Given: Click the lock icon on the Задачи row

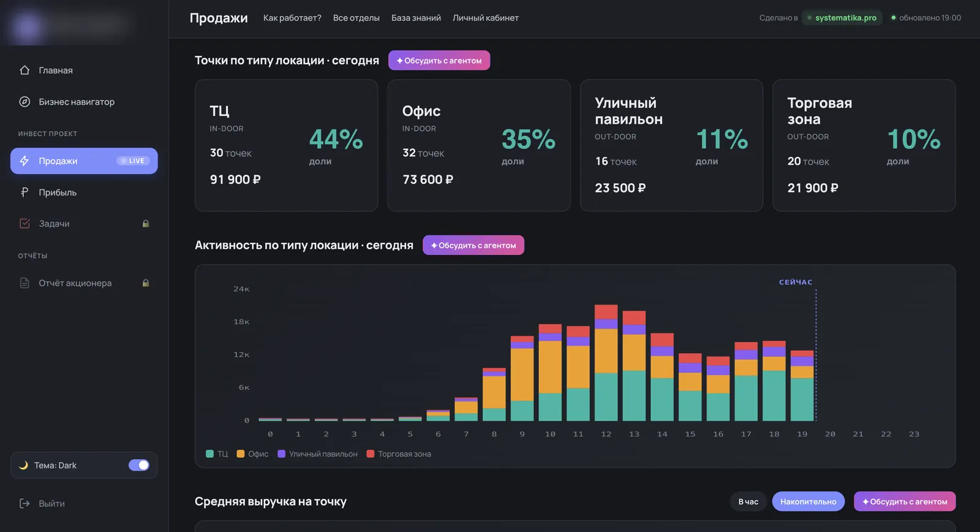Looking at the screenshot, I should [x=146, y=224].
